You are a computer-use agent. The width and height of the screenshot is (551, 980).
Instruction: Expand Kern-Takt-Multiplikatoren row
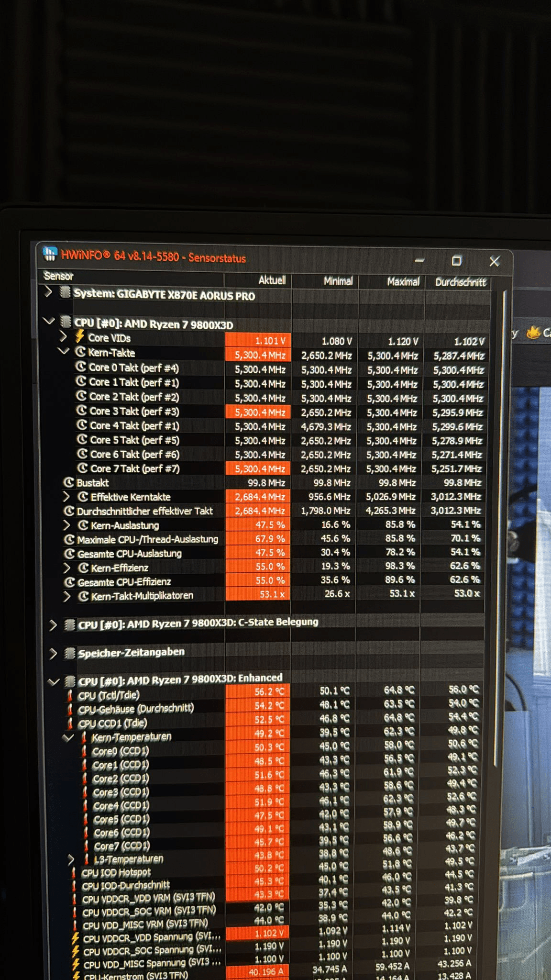(67, 596)
